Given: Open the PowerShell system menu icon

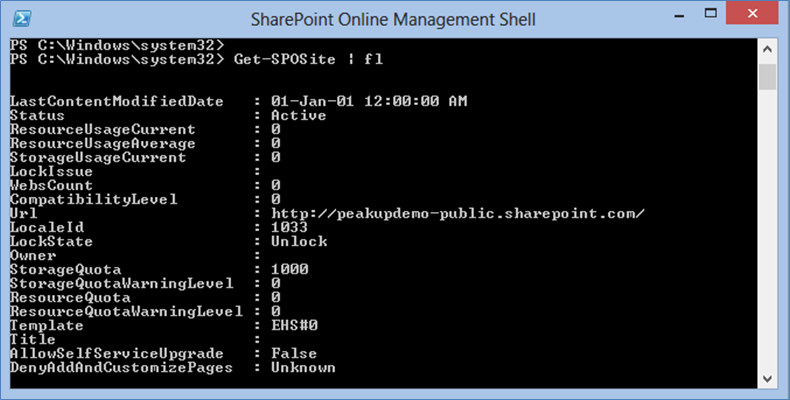Looking at the screenshot, I should point(22,19).
